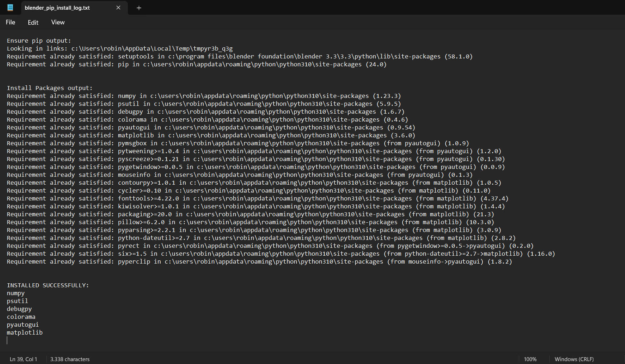Click the psutil (5.9.5) requirement line
The image size is (625, 364).
204,104
